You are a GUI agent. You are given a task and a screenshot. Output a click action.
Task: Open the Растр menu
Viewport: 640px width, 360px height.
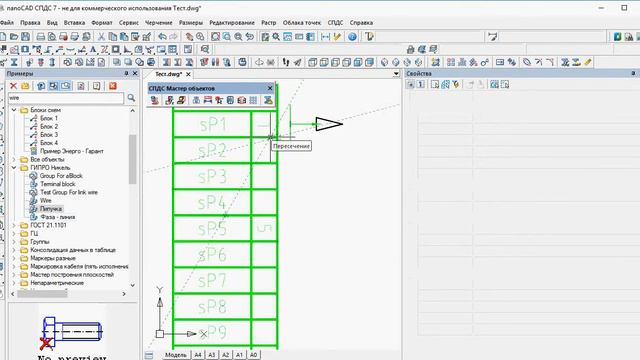[x=269, y=23]
